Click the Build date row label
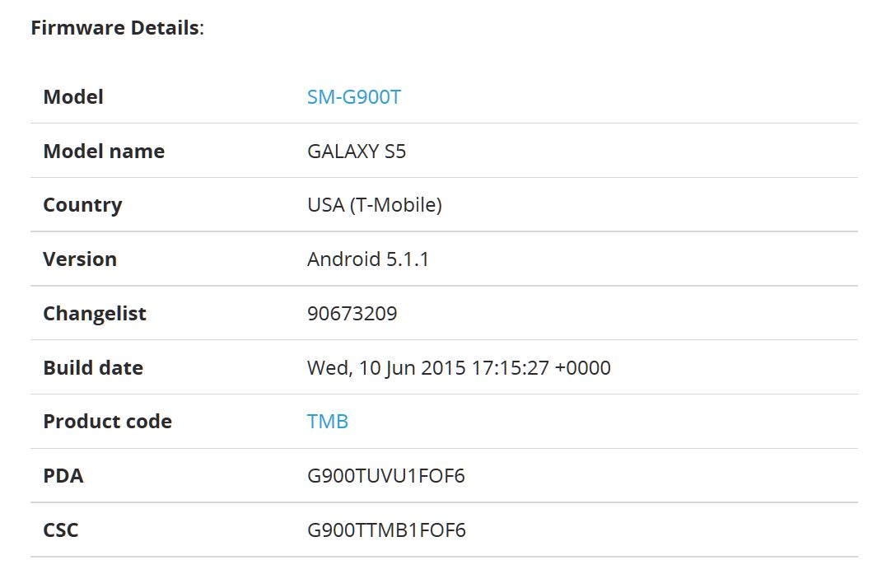The height and width of the screenshot is (588, 882). tap(93, 368)
